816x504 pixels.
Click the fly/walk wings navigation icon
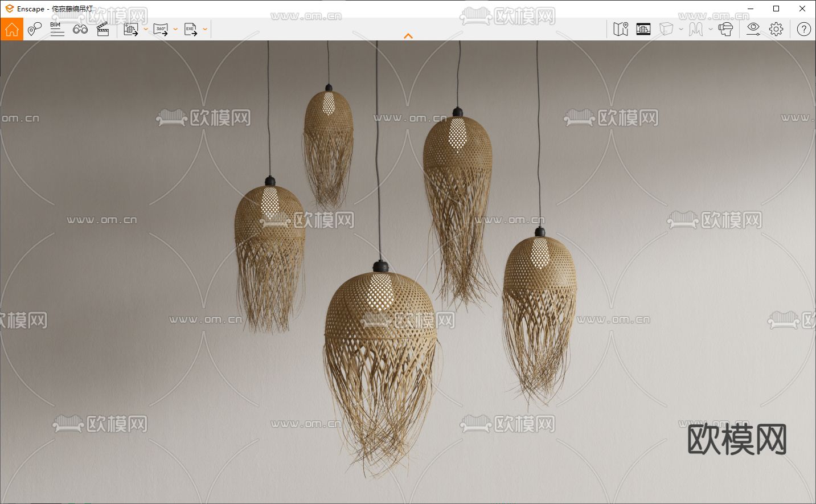click(x=695, y=29)
